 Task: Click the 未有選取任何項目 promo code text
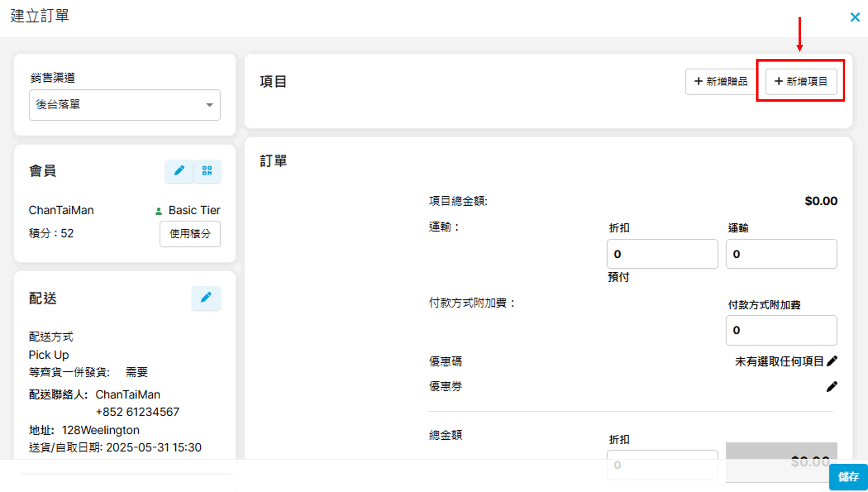pyautogui.click(x=779, y=361)
